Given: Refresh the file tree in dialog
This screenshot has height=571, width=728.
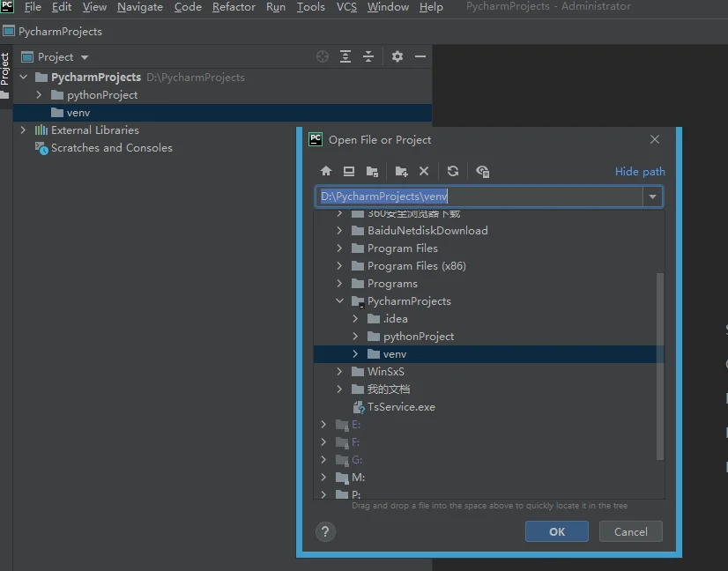Looking at the screenshot, I should (x=453, y=171).
